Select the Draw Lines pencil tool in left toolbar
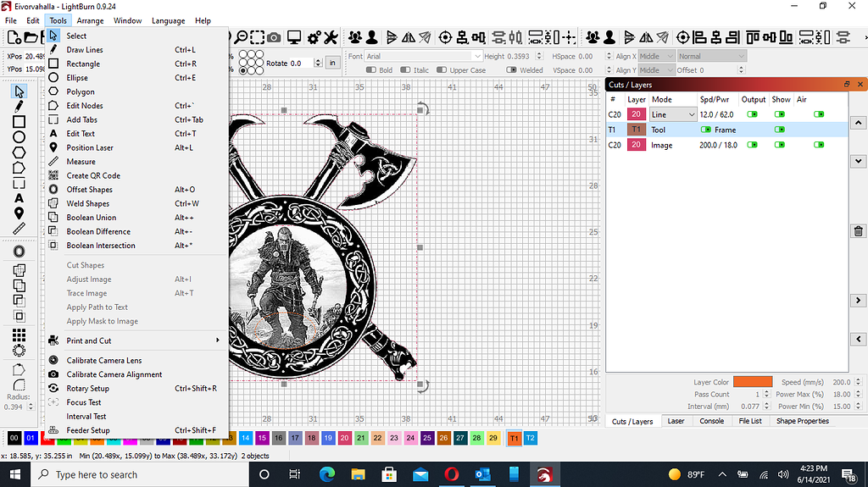Image resolution: width=868 pixels, height=487 pixels. click(x=19, y=107)
